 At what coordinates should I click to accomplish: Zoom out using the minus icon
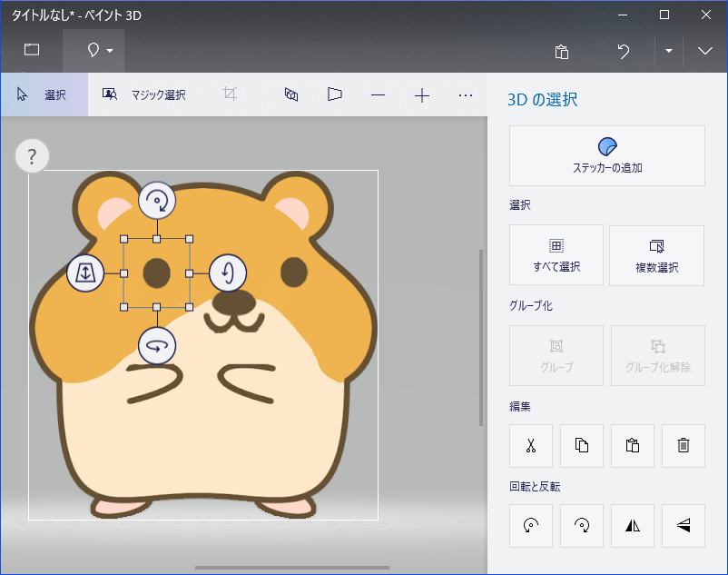click(x=378, y=94)
